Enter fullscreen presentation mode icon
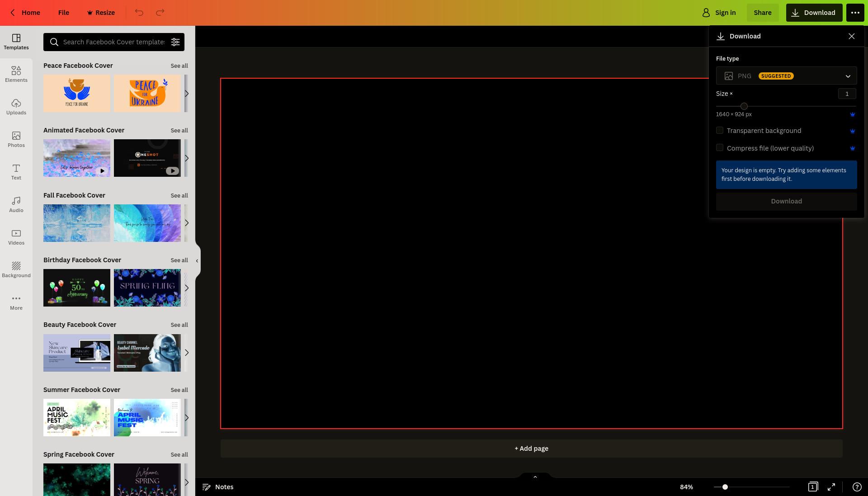Screen dimensions: 868x496 click(x=831, y=487)
